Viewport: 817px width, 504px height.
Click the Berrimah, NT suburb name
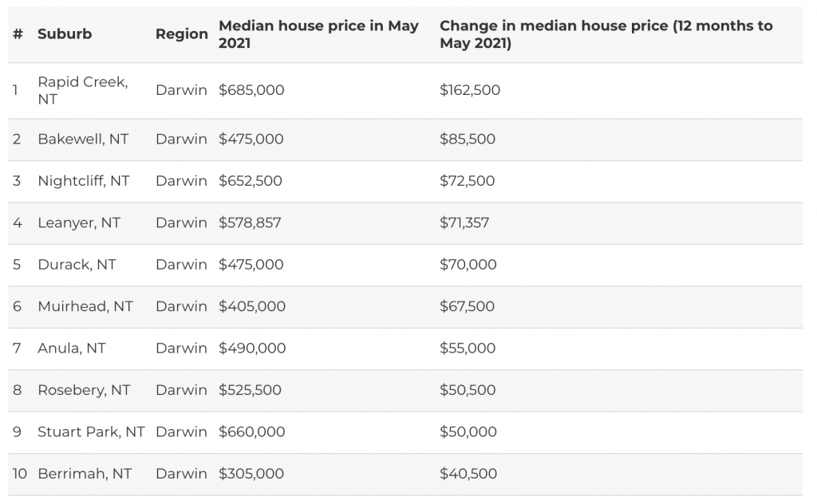85,473
